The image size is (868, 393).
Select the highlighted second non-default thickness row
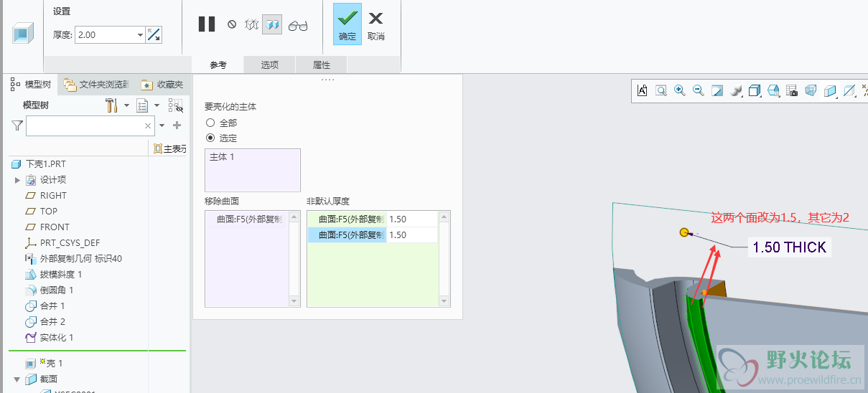pos(347,235)
